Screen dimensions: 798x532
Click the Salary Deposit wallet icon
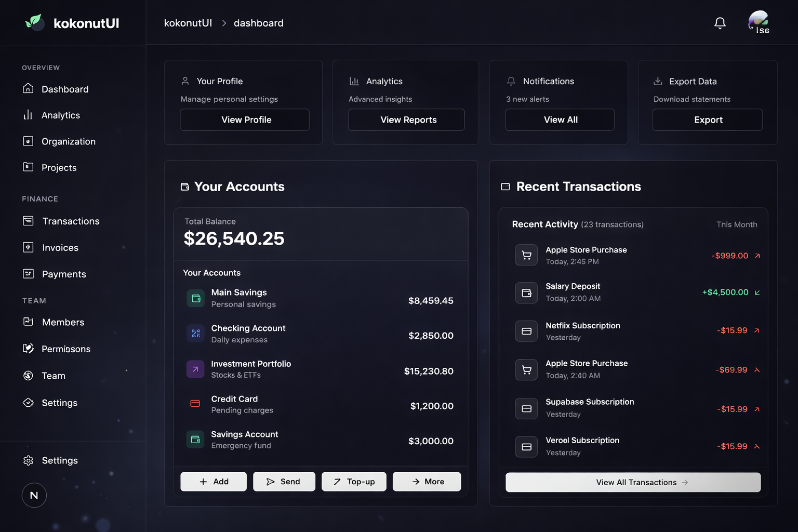(x=526, y=292)
